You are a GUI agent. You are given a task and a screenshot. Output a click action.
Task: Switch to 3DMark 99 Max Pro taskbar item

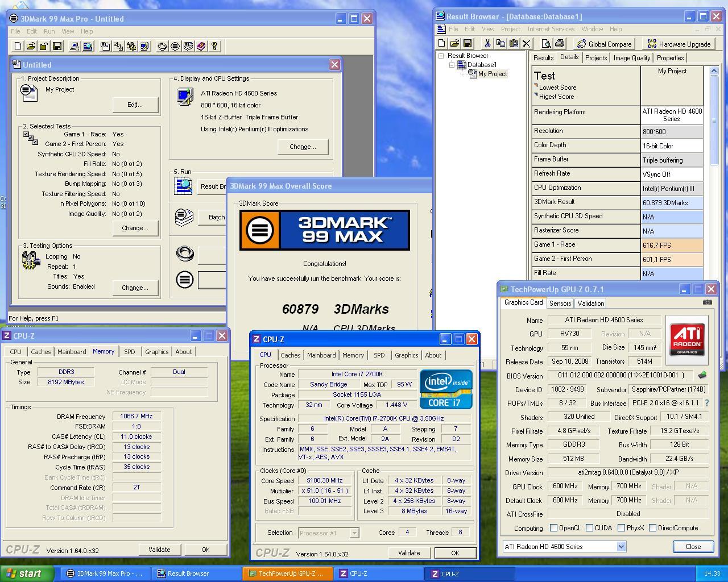(106, 573)
